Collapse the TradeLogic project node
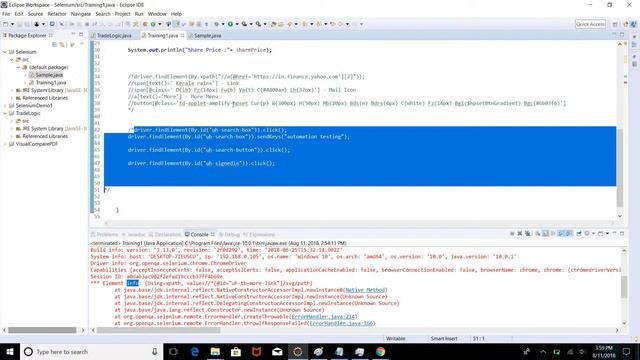Viewport: 640px width, 360px height. click(x=5, y=113)
